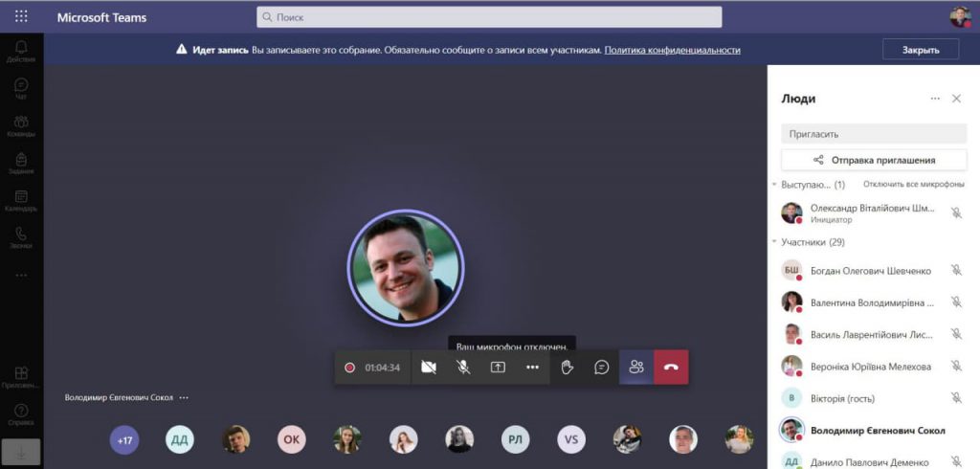The width and height of the screenshot is (980, 469).
Task: Open Chat in left sidebar
Action: coord(21,88)
